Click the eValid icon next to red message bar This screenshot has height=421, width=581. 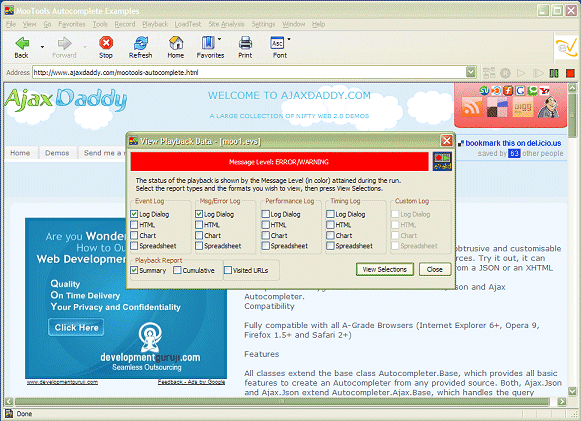click(x=442, y=162)
